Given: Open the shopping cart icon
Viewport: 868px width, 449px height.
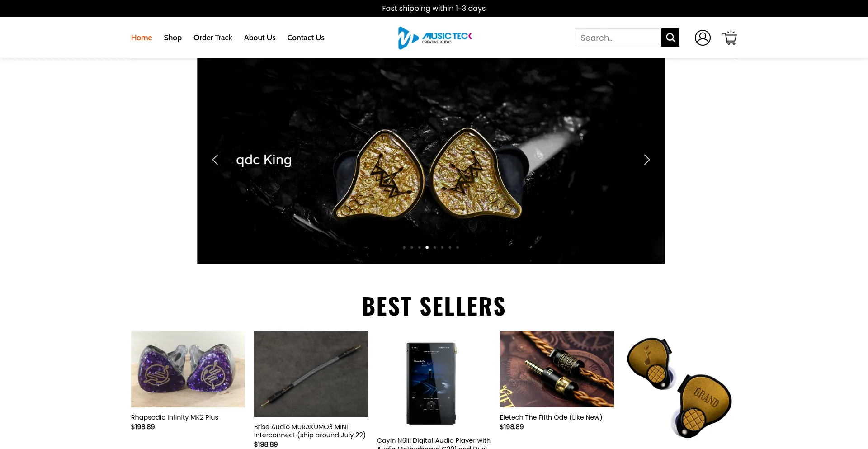Looking at the screenshot, I should 730,38.
